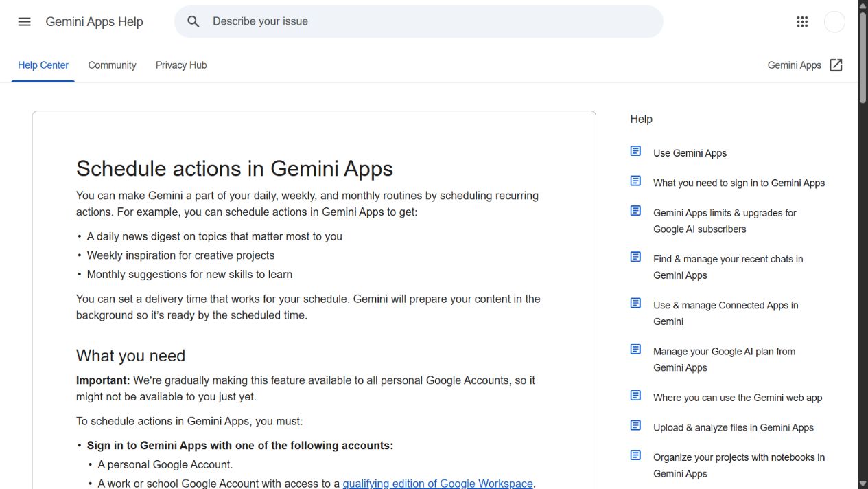The image size is (868, 489).
Task: Switch to the Community tab
Action: pos(112,65)
